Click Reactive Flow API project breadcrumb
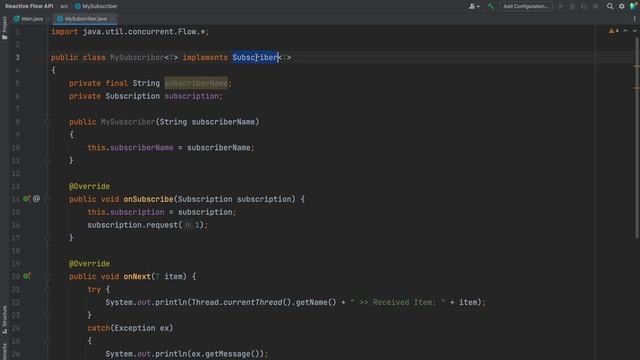Viewport: 640px width, 360px height. (x=29, y=6)
